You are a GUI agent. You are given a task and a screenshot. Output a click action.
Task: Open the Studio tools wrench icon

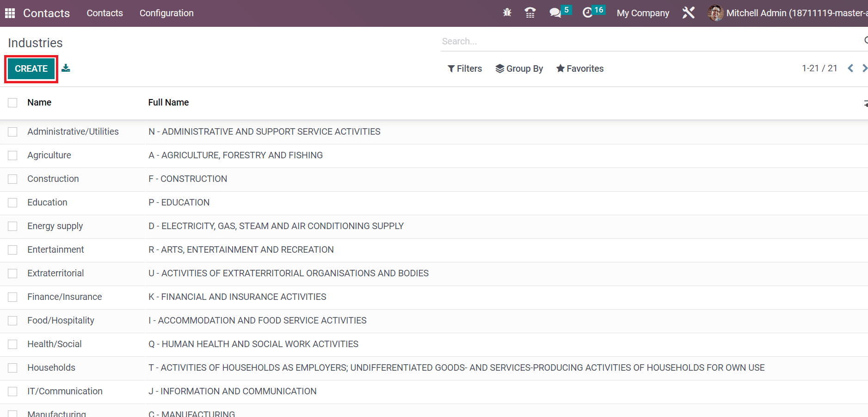pyautogui.click(x=689, y=12)
